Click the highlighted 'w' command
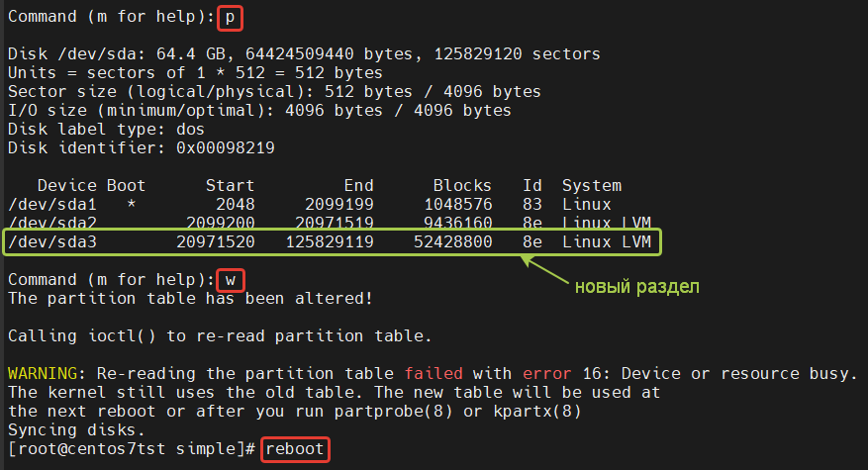The image size is (868, 470). (x=229, y=279)
